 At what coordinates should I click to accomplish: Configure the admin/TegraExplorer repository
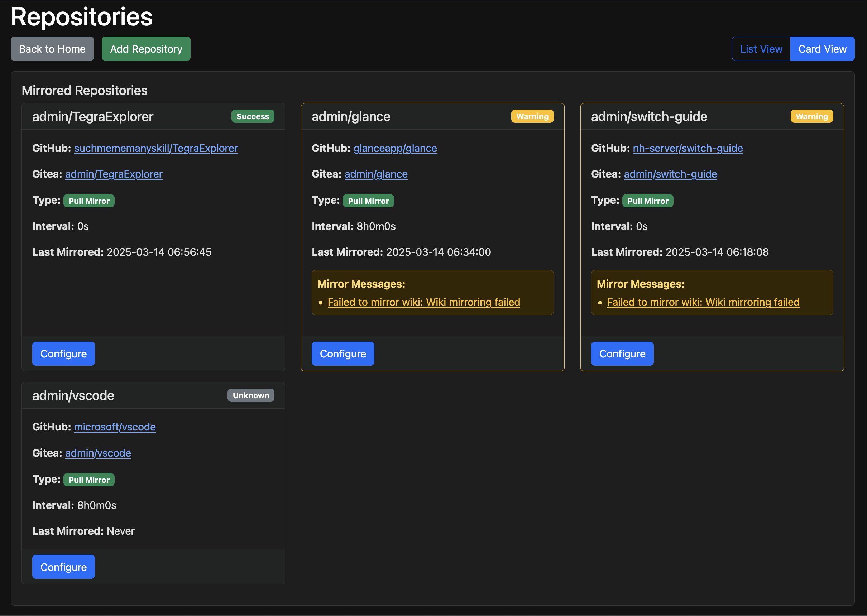tap(63, 353)
